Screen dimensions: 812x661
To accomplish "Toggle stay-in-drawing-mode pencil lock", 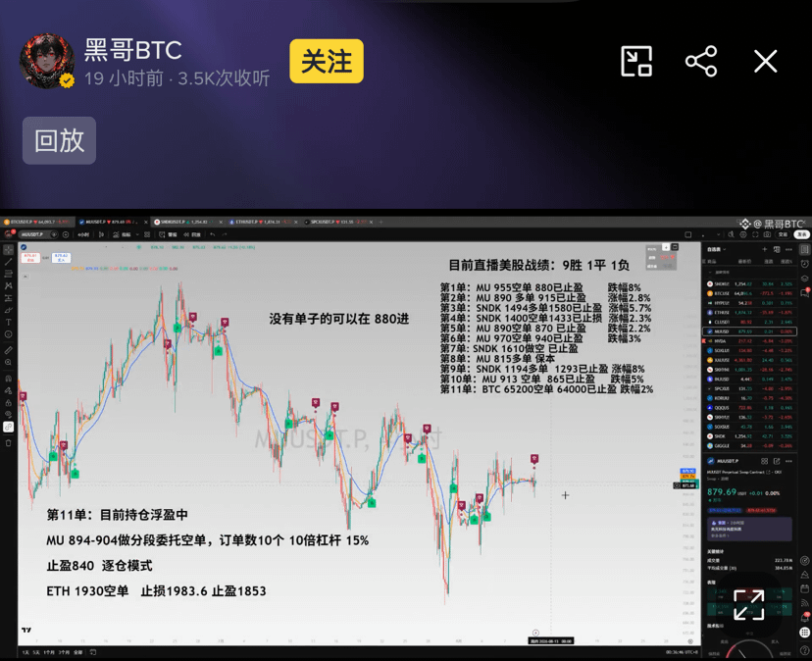I will (8, 390).
